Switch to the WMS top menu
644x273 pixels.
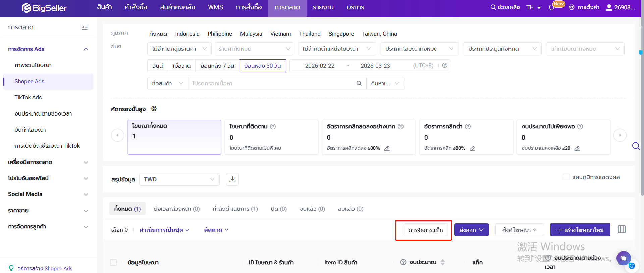(215, 7)
